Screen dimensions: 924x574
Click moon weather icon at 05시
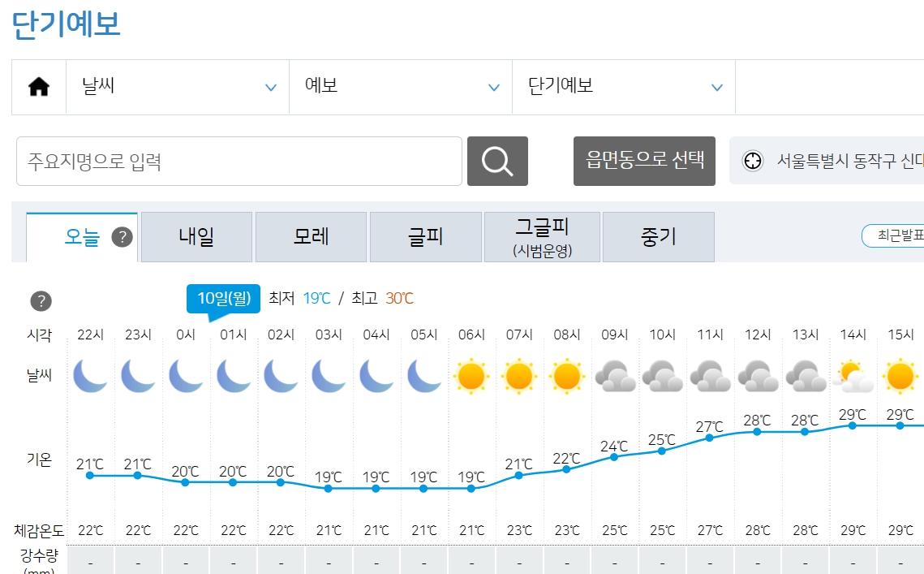pos(424,377)
